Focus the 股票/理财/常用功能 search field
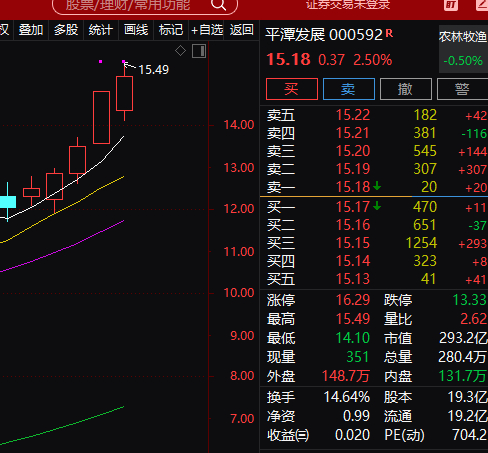Viewport: 488px width, 453px height. pyautogui.click(x=145, y=6)
